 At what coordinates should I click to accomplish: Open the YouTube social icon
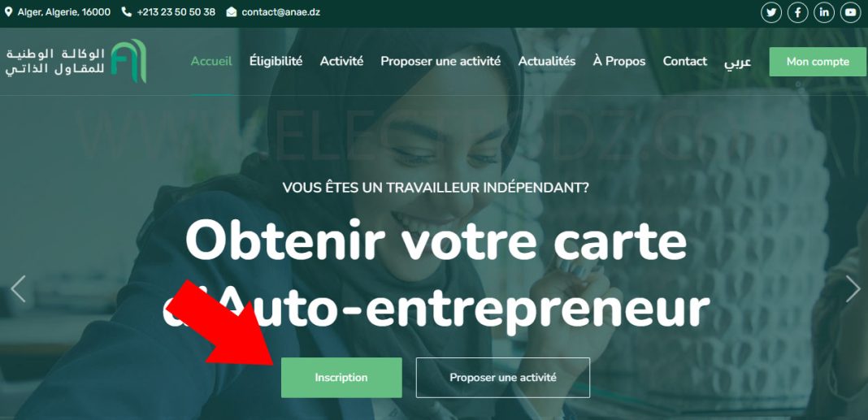851,12
